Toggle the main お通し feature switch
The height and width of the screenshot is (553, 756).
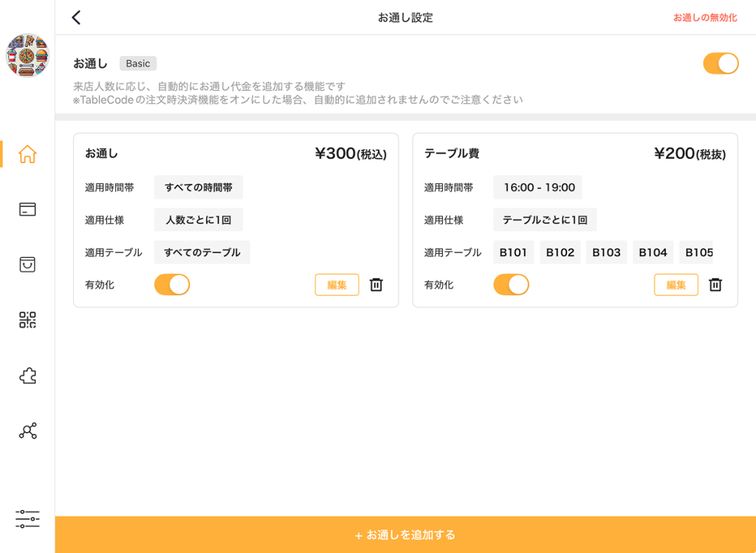pyautogui.click(x=721, y=63)
